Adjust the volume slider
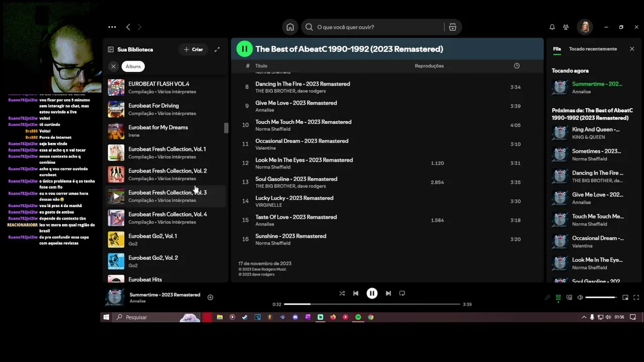This screenshot has width=644, height=362. pyautogui.click(x=601, y=298)
